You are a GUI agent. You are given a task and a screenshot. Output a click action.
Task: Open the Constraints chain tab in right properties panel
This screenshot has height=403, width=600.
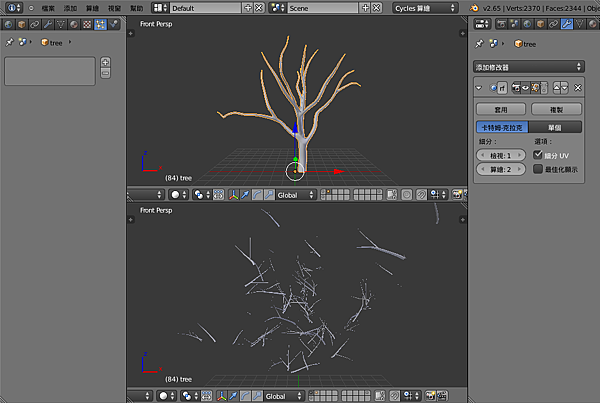click(553, 24)
